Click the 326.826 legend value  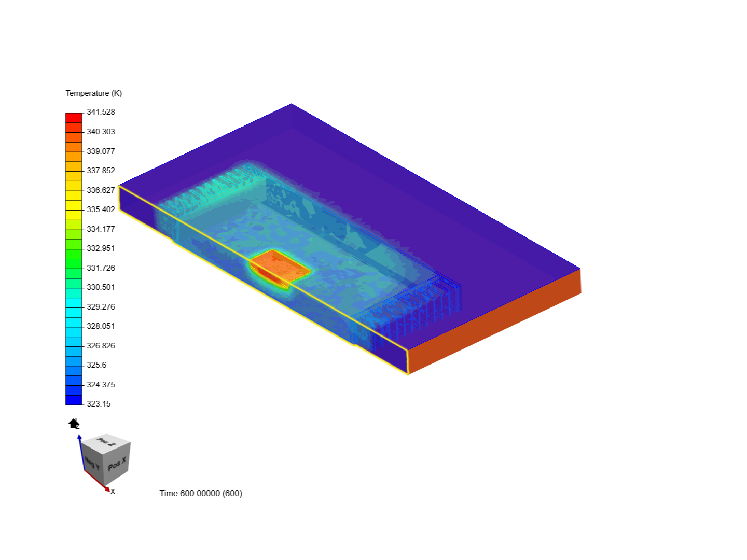pyautogui.click(x=101, y=346)
